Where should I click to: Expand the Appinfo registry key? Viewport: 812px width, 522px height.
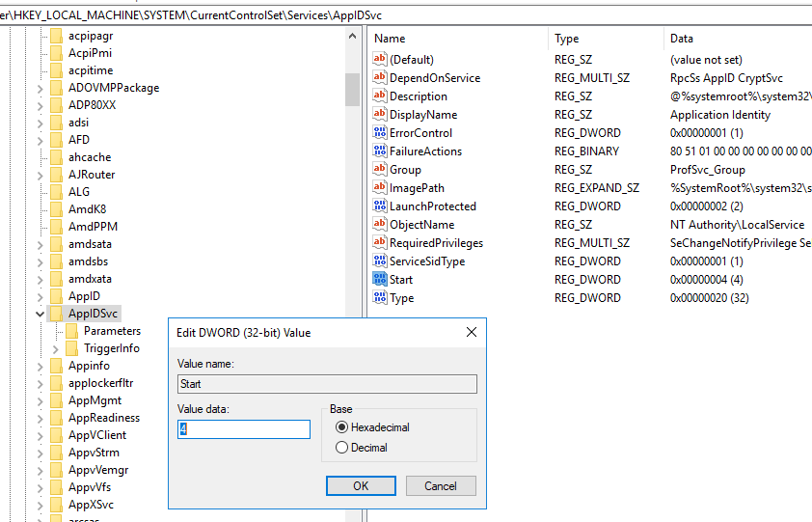pyautogui.click(x=40, y=366)
